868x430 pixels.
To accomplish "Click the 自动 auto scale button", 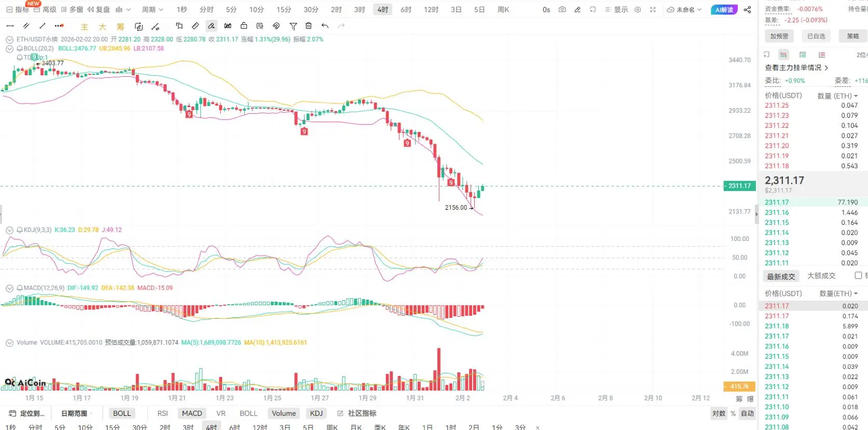I will (x=748, y=413).
